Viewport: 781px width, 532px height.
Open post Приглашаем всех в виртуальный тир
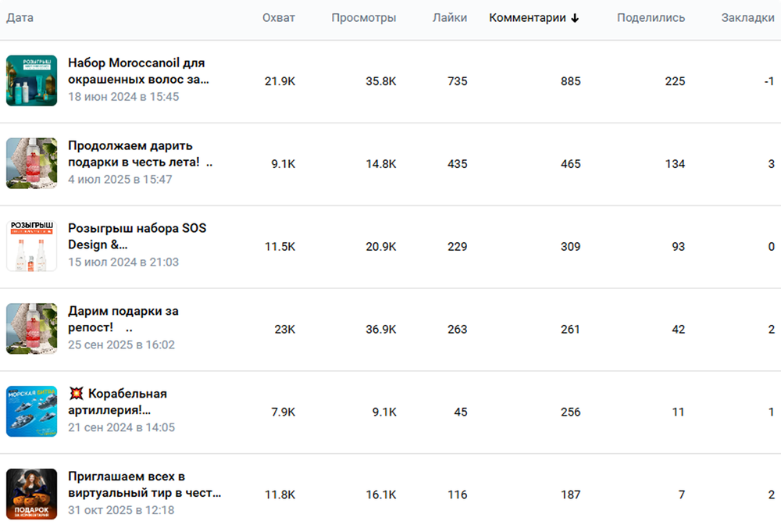144,484
